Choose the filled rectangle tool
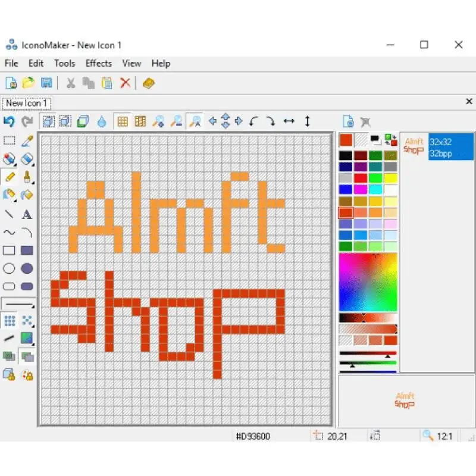 point(27,250)
